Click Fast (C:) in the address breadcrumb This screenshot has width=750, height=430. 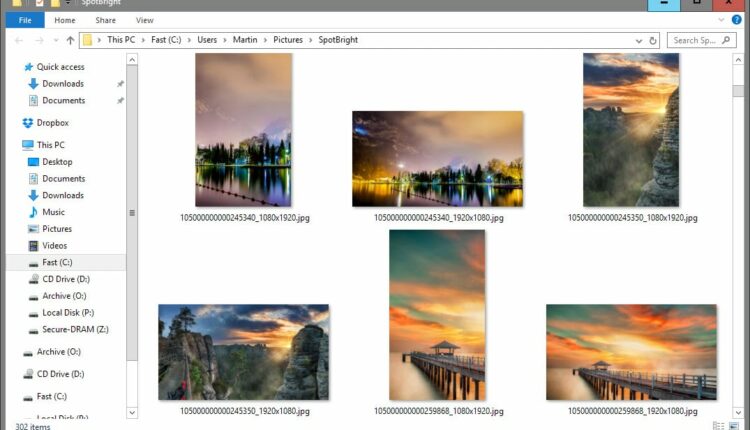pos(166,40)
